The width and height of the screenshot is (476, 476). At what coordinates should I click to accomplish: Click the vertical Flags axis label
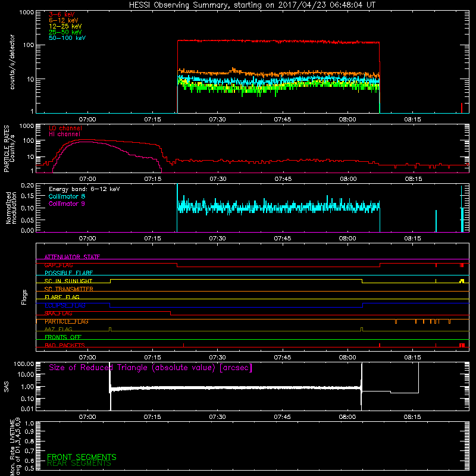(24, 297)
